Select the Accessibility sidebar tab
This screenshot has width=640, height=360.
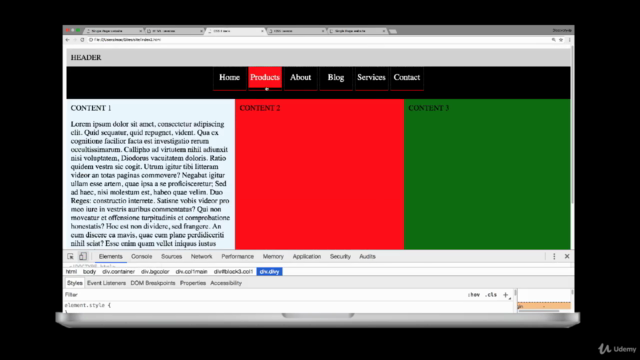(226, 283)
